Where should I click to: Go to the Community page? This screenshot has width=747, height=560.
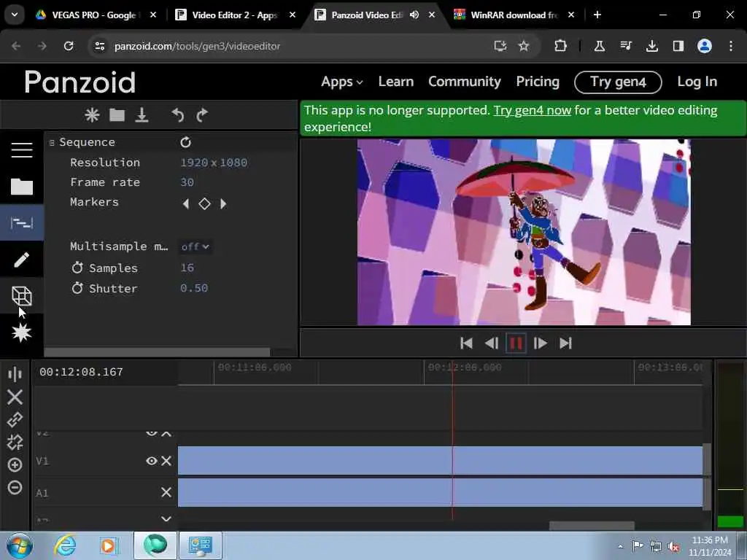465,82
